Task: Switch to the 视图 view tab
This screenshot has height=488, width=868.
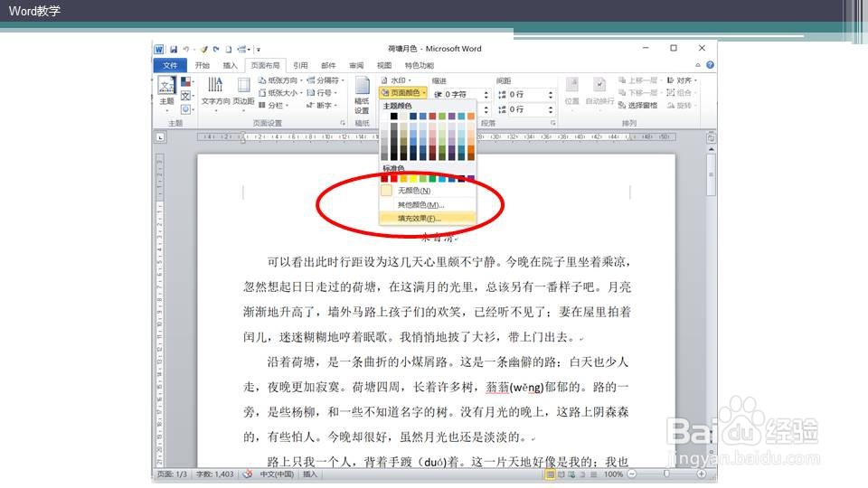Action: pos(384,65)
